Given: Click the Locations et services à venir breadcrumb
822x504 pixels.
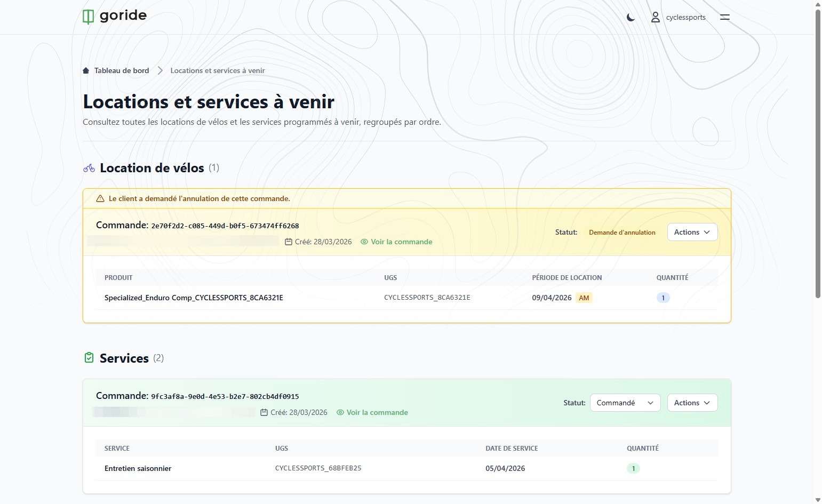Looking at the screenshot, I should click(x=218, y=70).
